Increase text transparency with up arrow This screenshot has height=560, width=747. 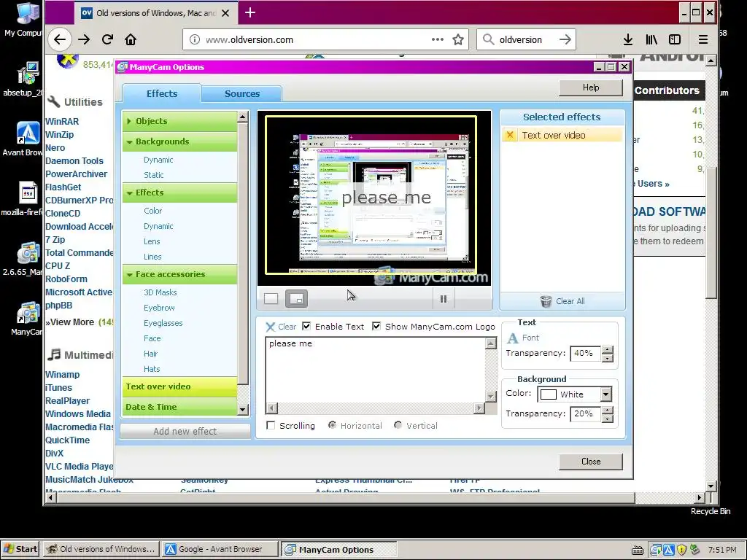(608, 349)
